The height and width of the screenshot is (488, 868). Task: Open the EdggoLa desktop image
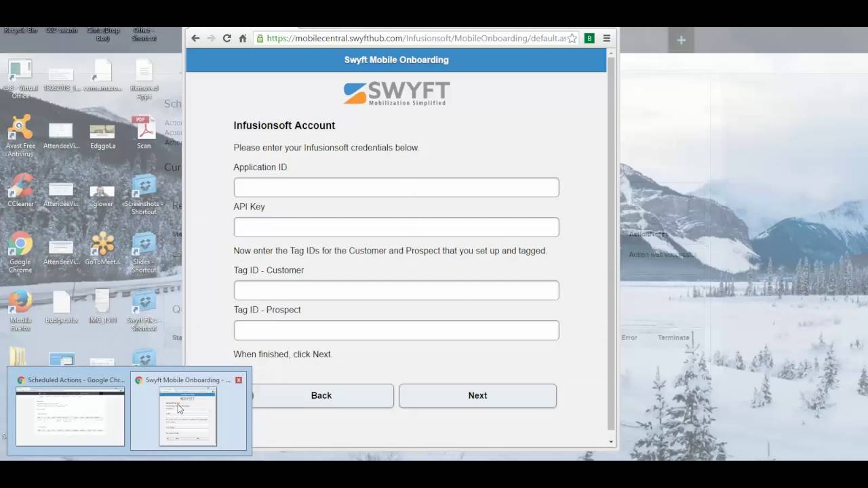coord(102,136)
